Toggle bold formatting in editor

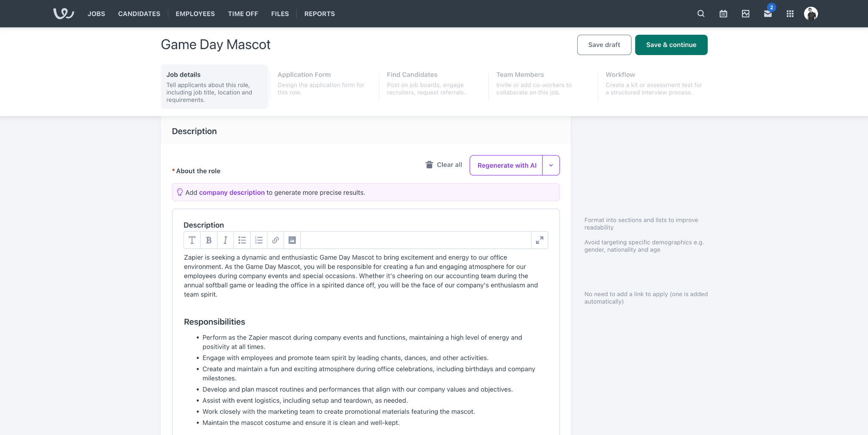tap(209, 240)
